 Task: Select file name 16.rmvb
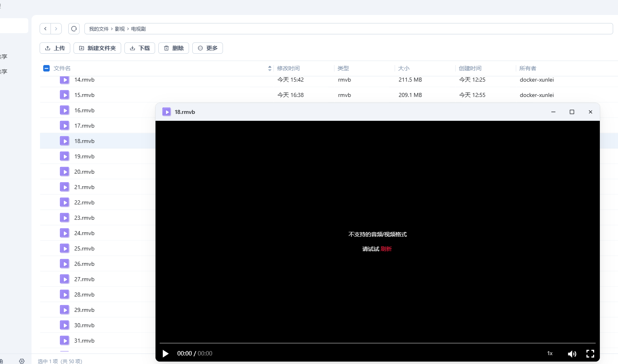(84, 110)
